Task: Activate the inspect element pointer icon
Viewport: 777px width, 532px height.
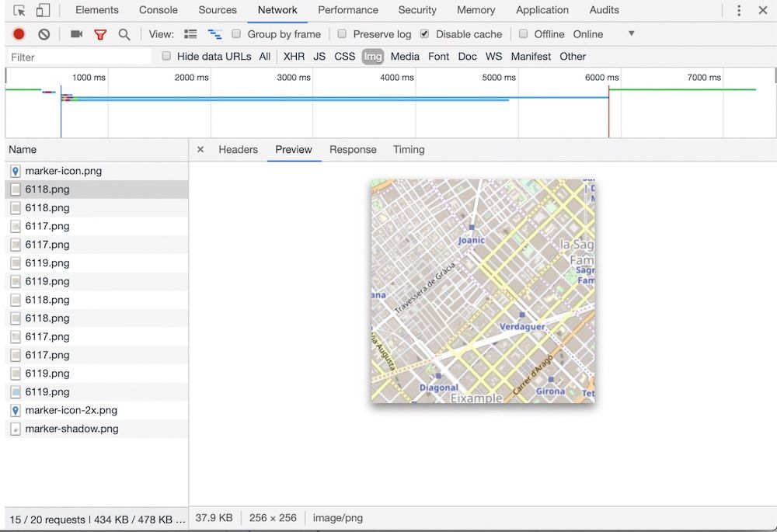Action: click(x=19, y=10)
